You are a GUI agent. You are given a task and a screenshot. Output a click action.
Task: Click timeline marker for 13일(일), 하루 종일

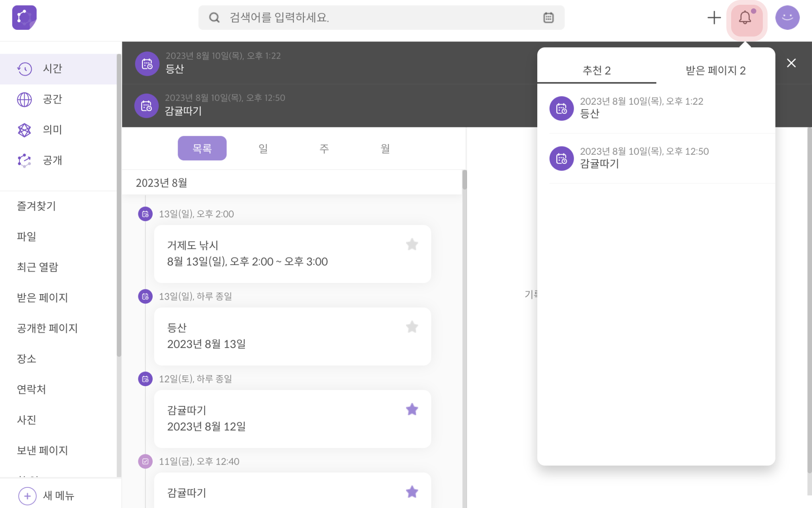146,296
